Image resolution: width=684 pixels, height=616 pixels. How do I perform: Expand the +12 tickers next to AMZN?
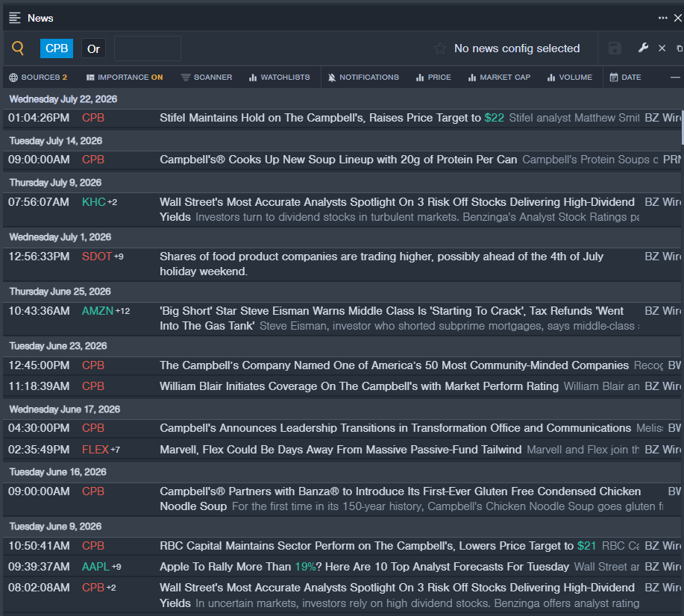pyautogui.click(x=122, y=311)
